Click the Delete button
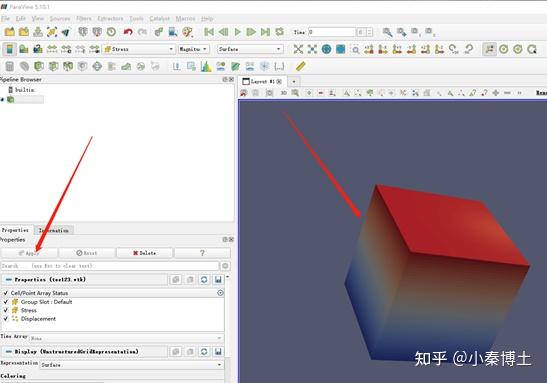Viewport: 547px width, 383px height. (x=144, y=253)
